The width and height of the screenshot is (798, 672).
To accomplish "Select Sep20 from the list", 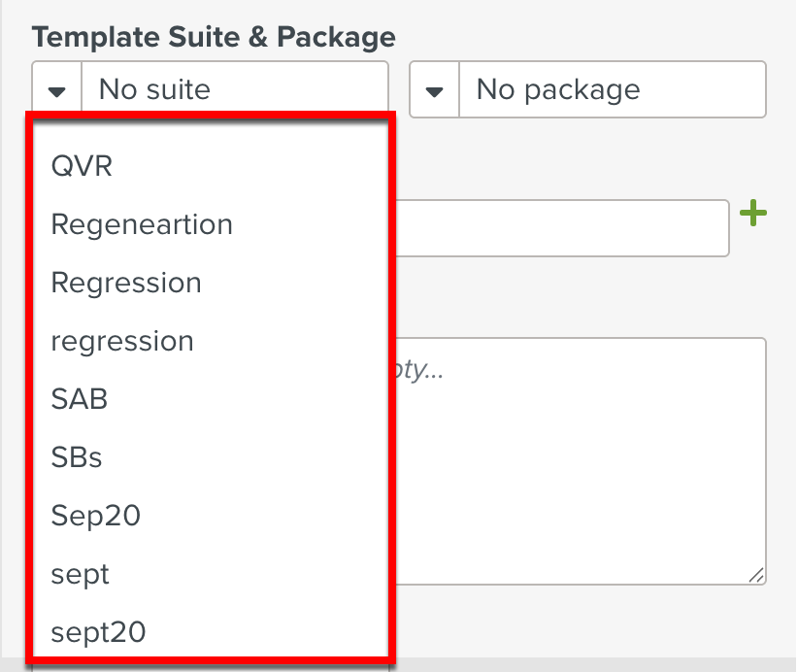I will pyautogui.click(x=95, y=516).
